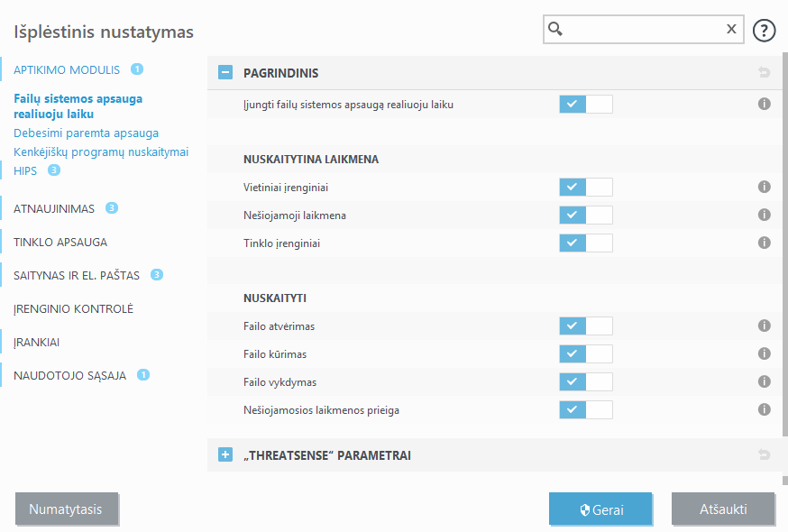Click the revert arrow next to PAGRINDINIS

(765, 73)
